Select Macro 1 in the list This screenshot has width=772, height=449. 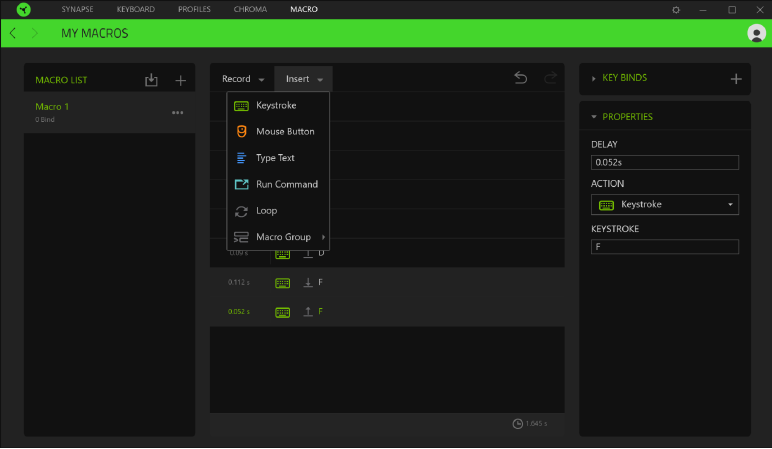[x=109, y=112]
